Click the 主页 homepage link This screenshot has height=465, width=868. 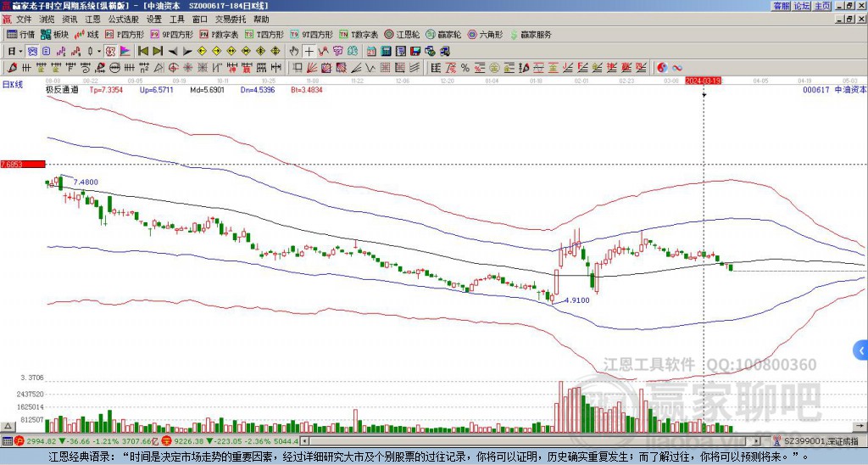tap(822, 6)
